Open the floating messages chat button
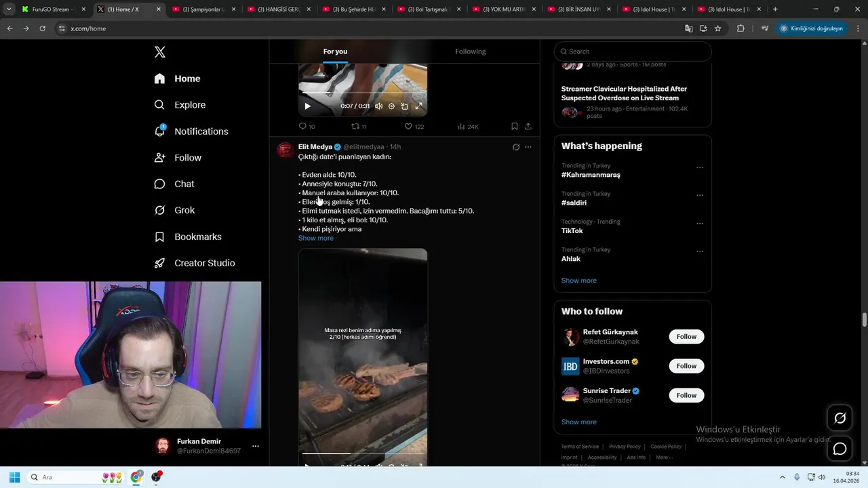Viewport: 868px width, 488px height. pyautogui.click(x=840, y=449)
